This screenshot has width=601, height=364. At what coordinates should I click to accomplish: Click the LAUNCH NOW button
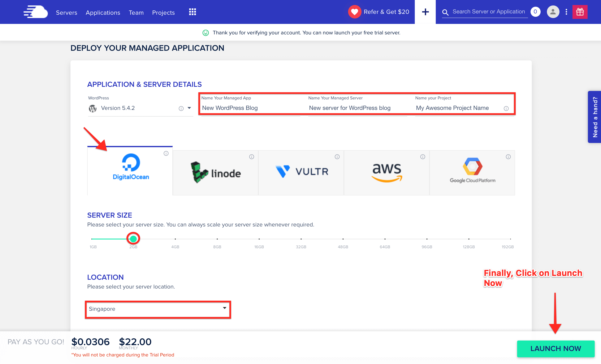pos(556,348)
